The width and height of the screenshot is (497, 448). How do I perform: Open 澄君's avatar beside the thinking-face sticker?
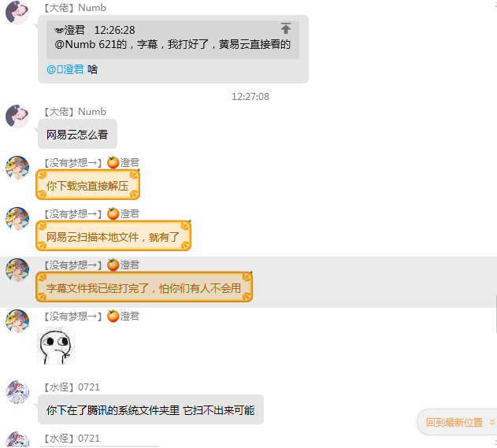coord(17,321)
